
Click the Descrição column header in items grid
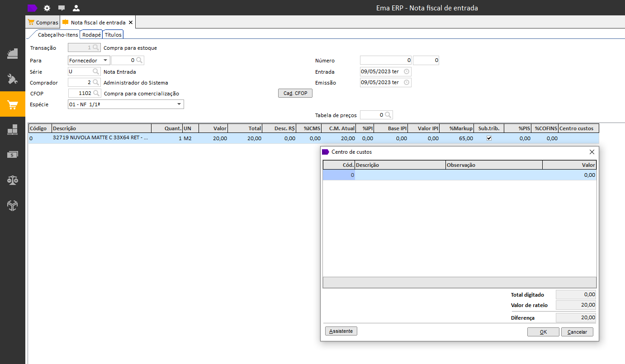pos(101,128)
